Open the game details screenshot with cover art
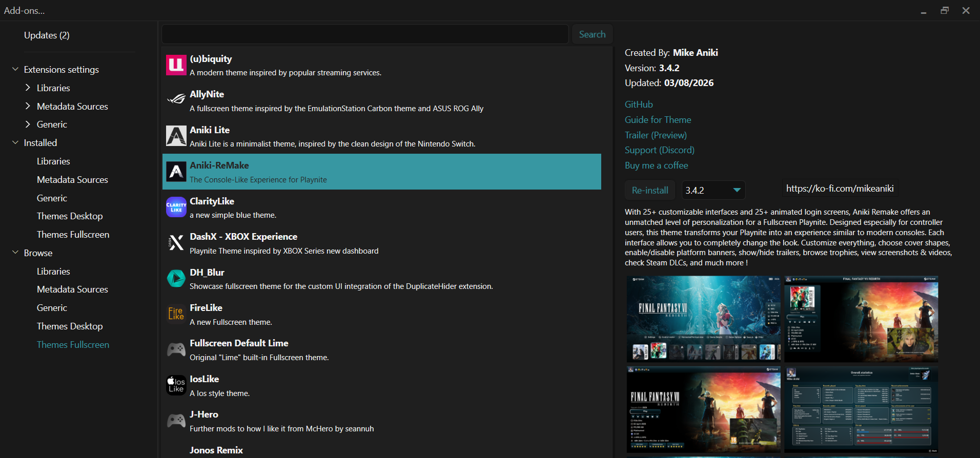980x458 pixels. coord(861,319)
